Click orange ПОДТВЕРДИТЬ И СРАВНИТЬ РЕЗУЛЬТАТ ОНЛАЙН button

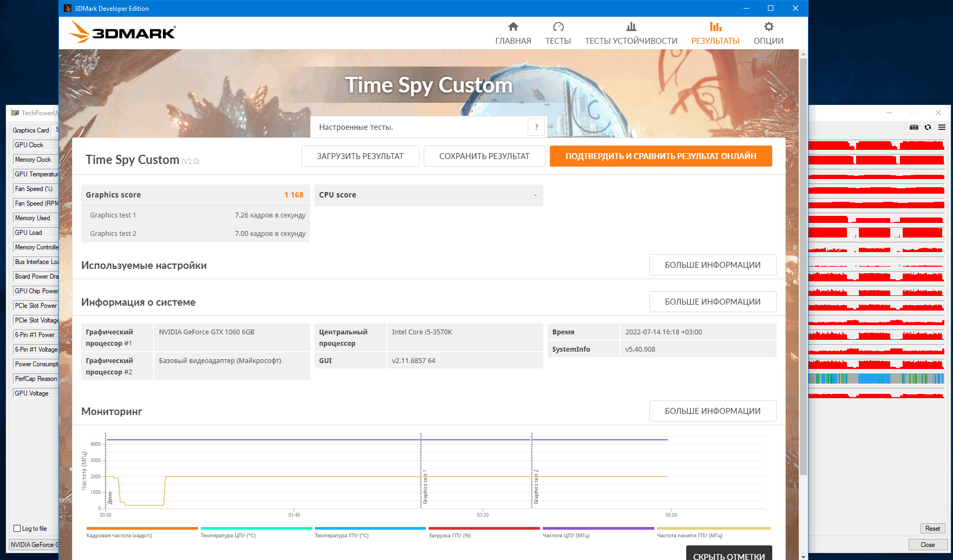(661, 156)
